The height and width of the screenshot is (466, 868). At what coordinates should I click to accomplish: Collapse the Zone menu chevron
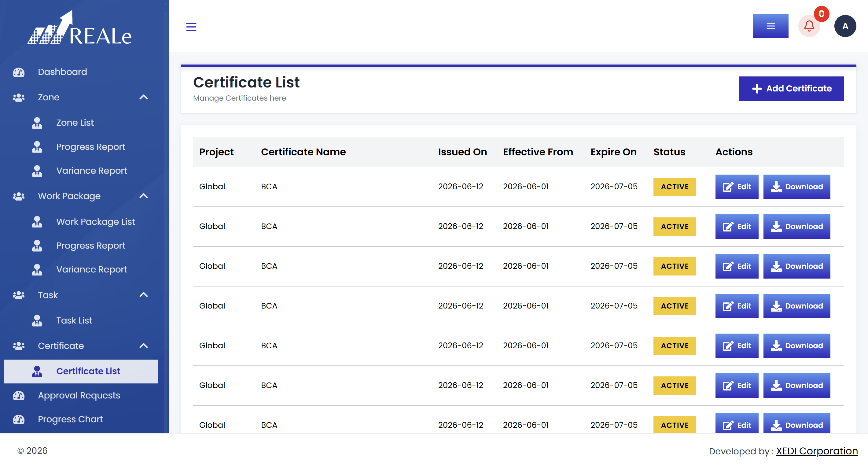point(144,97)
